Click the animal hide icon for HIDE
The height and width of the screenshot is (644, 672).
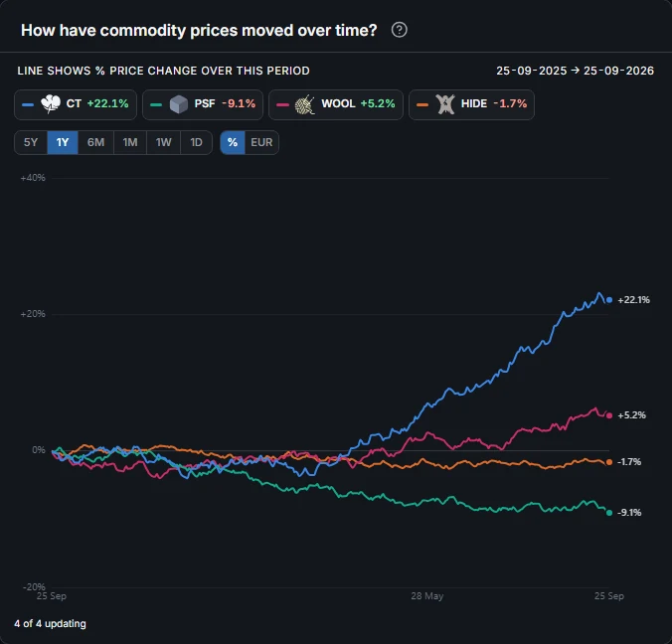445,104
